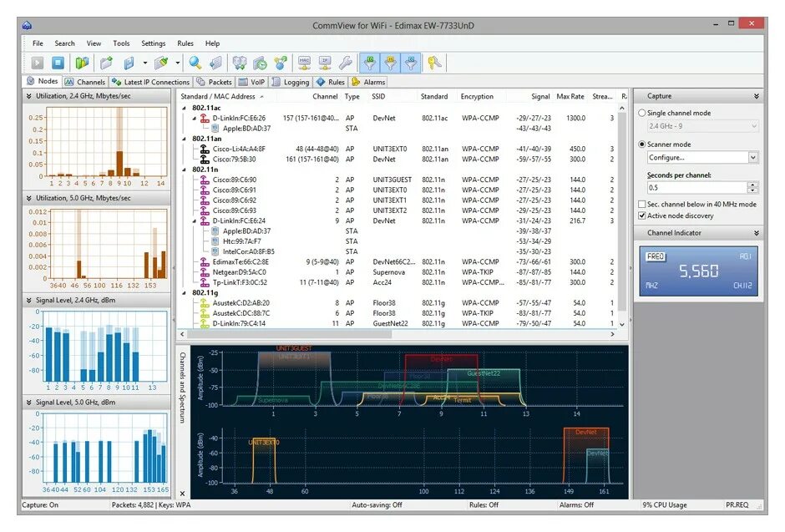Collapse D-Linkln:FC:E6:24 node children
785x532 pixels.
pyautogui.click(x=195, y=220)
